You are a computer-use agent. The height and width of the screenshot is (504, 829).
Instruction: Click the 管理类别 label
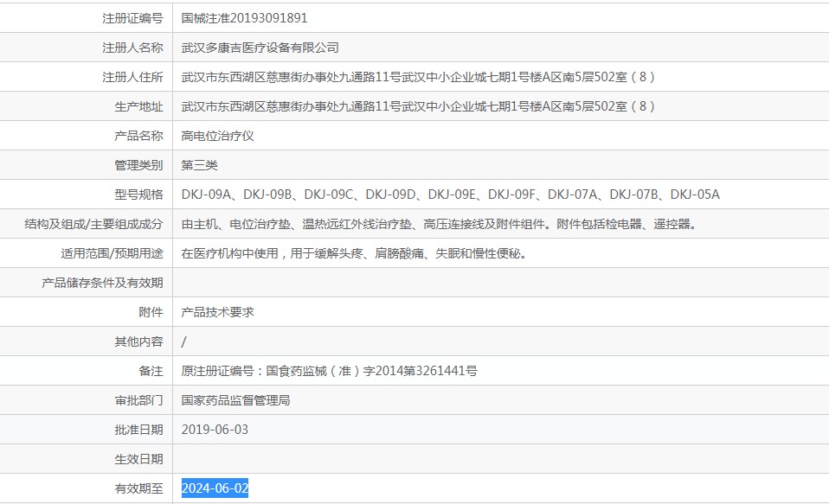pos(138,165)
